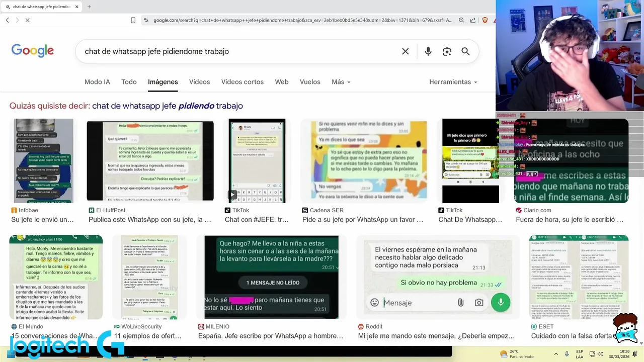Viewport: 644px width, 362px height.
Task: Submit search with the magnifying glass icon
Action: coord(465,51)
